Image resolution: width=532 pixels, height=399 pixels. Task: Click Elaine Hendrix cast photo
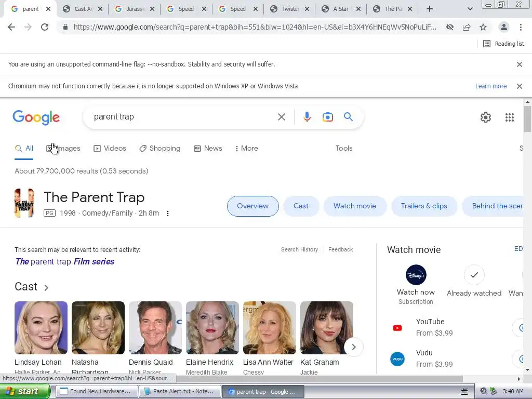(212, 328)
